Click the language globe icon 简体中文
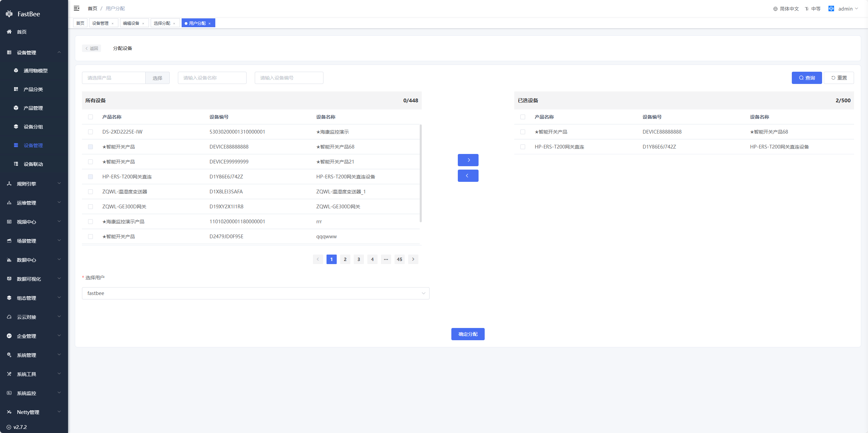868x433 pixels. click(775, 9)
